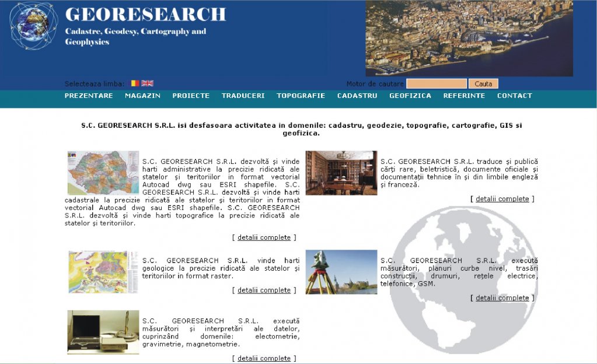Click the Cauta search button
Image resolution: width=597 pixels, height=364 pixels.
pos(483,84)
